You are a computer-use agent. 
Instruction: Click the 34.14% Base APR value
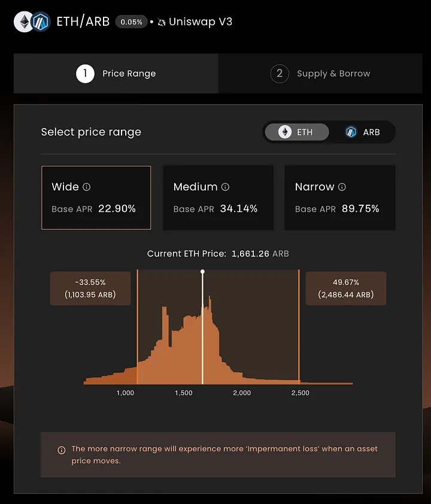[238, 209]
